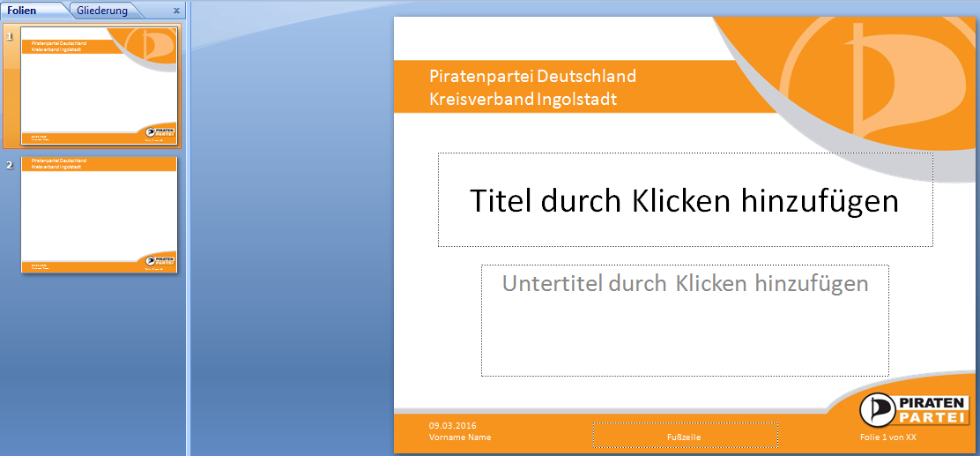This screenshot has height=456, width=980.
Task: Click the date 09.03.2016 in the footer
Action: [x=451, y=425]
